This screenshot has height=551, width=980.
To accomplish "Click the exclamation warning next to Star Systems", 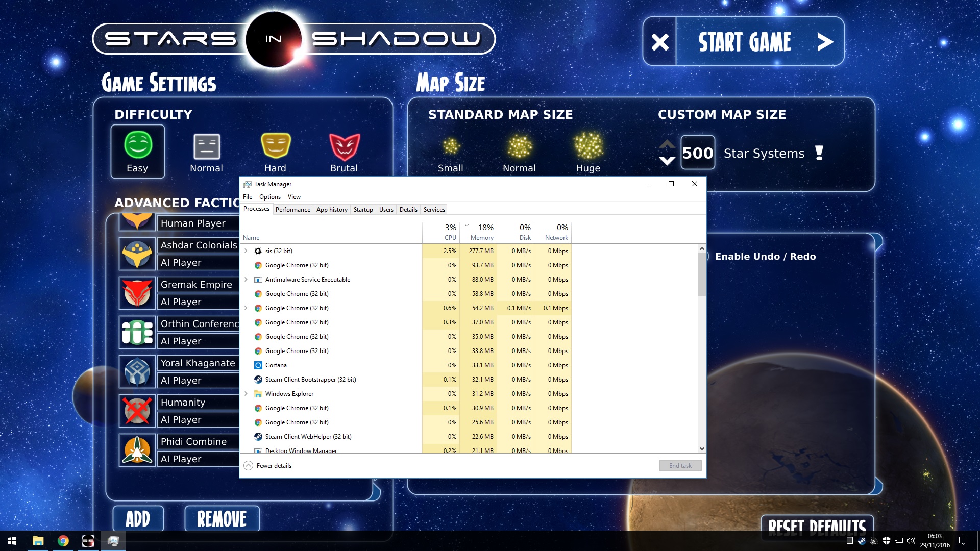I will click(820, 153).
